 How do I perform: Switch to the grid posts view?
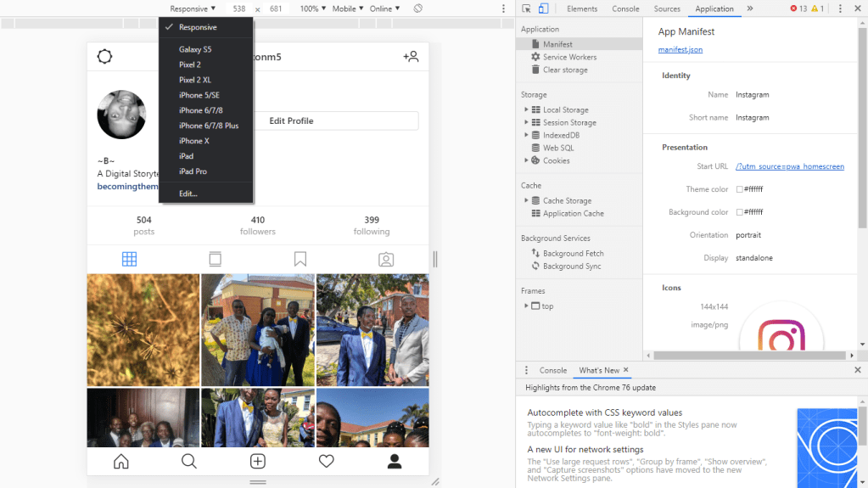[129, 259]
